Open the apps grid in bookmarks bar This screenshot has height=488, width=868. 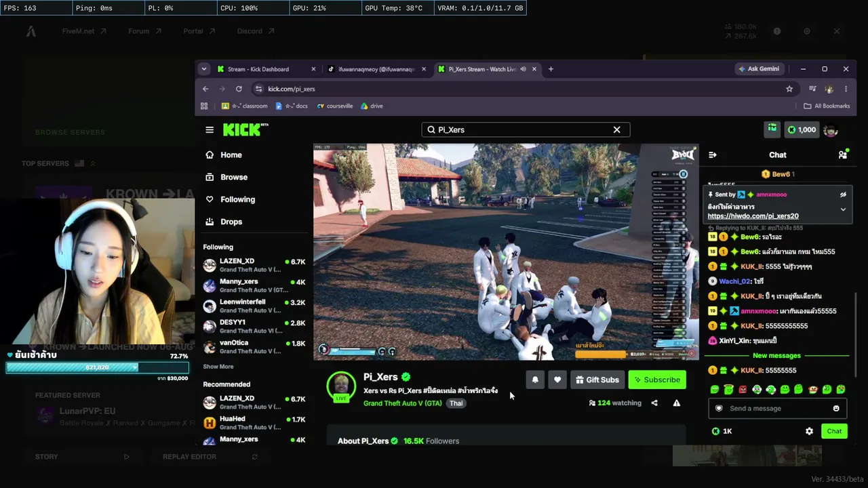pos(204,106)
